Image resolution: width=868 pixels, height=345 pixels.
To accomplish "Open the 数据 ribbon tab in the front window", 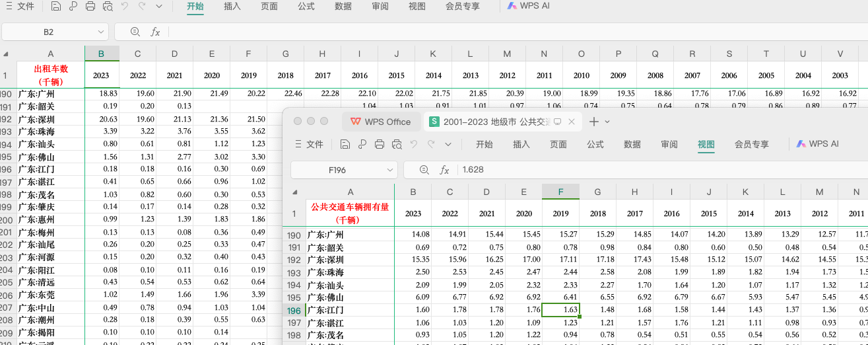I will point(632,144).
